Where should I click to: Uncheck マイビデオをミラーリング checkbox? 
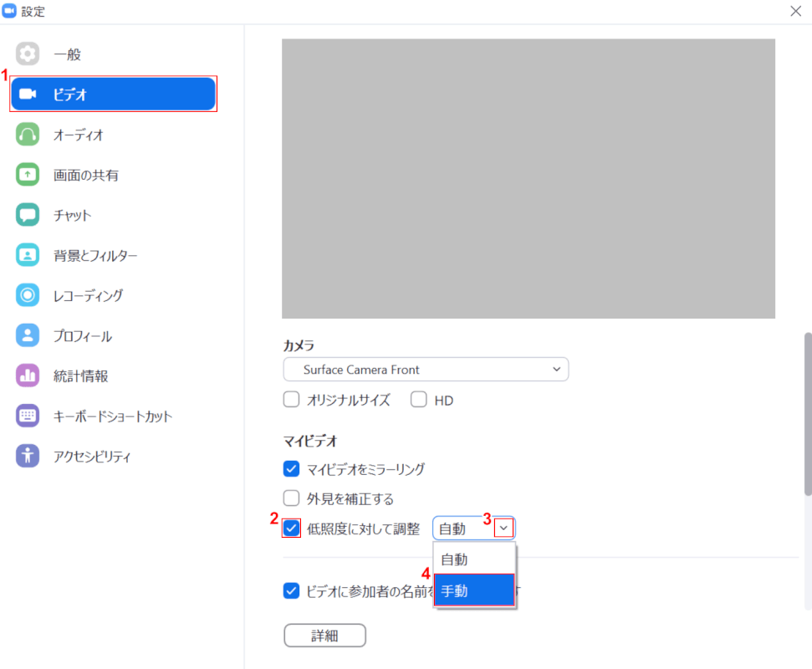pos(291,469)
